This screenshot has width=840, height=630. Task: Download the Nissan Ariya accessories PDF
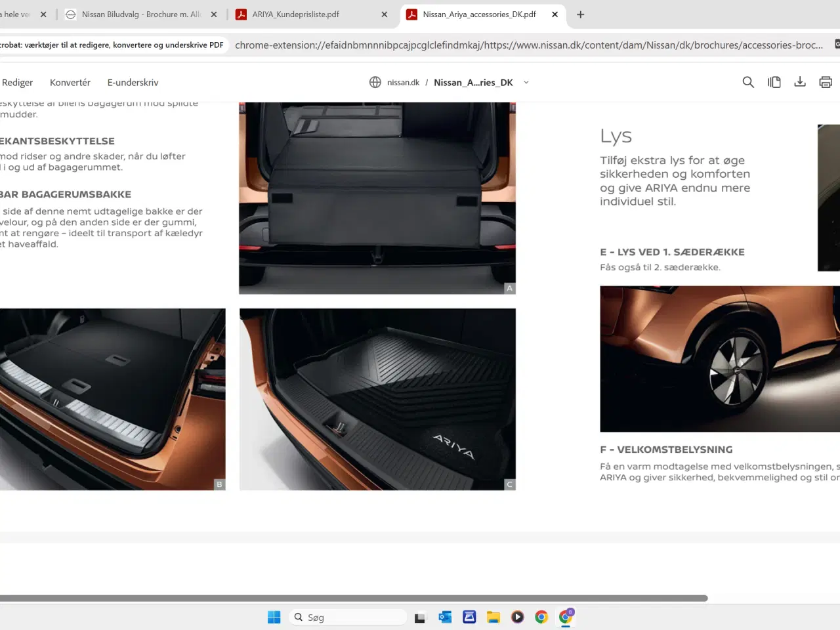click(x=800, y=81)
